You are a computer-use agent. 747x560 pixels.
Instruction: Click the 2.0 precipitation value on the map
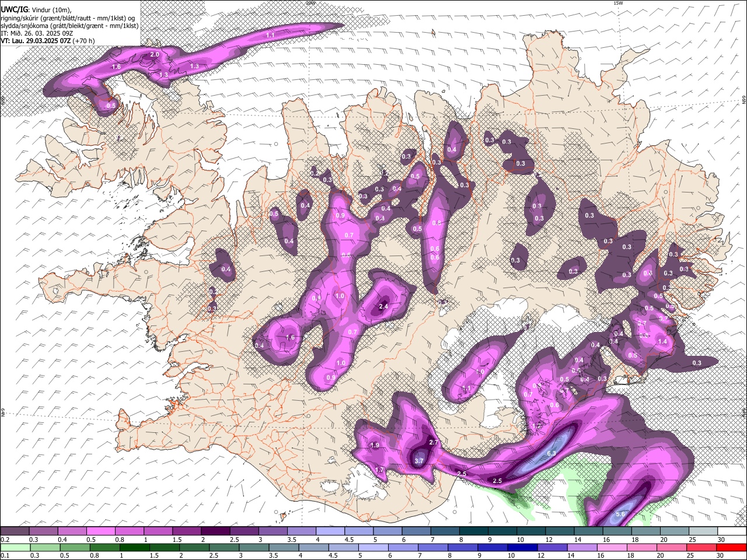(x=155, y=54)
